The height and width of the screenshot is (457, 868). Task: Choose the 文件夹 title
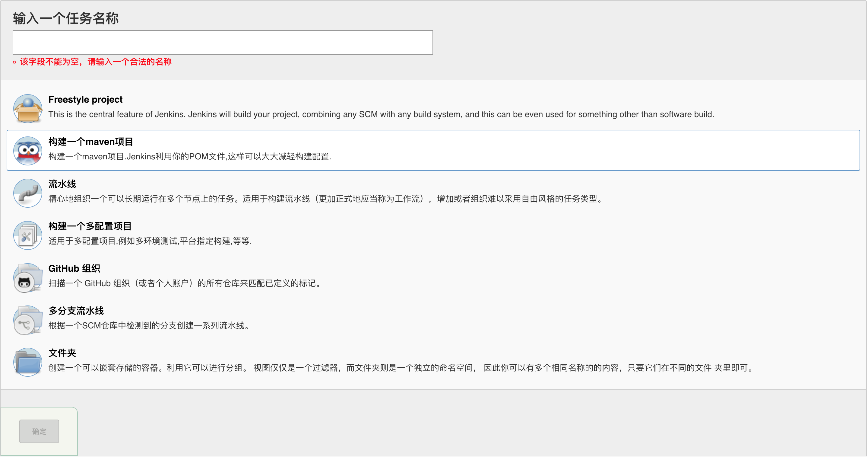(x=62, y=353)
